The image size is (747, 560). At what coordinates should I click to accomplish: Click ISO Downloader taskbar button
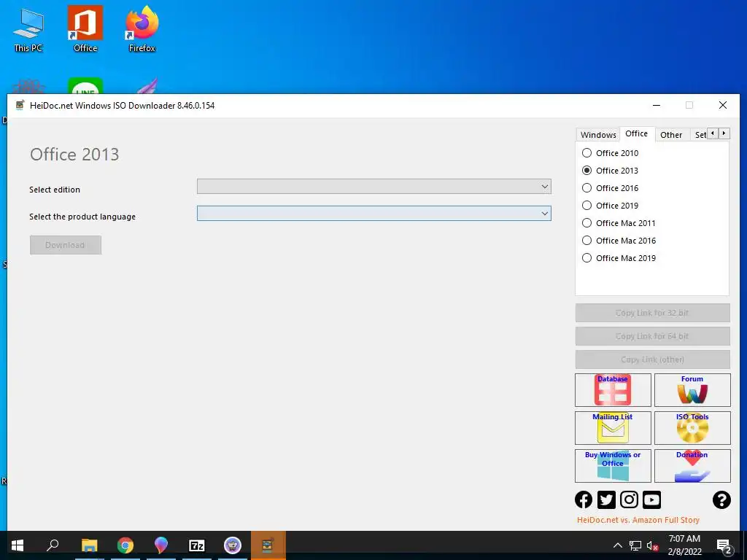click(268, 545)
